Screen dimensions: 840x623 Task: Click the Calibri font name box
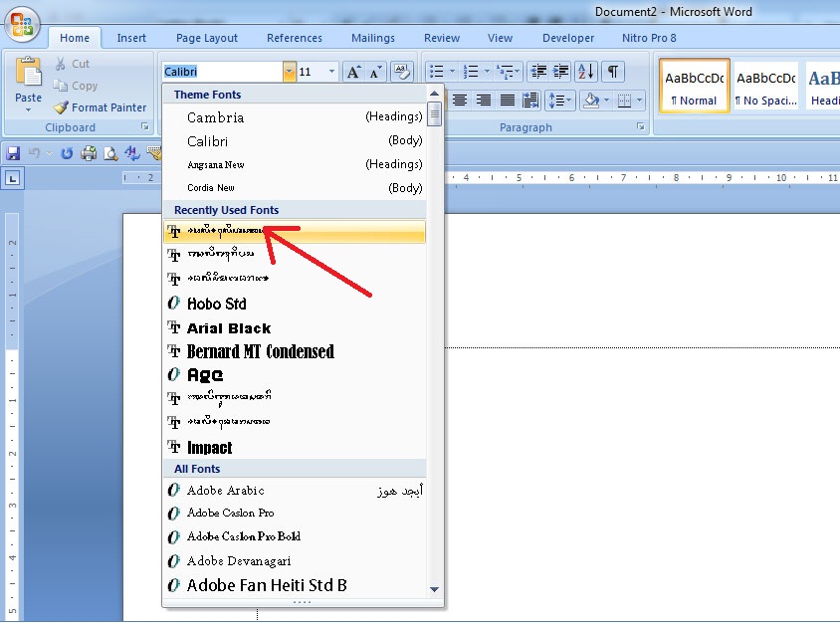tap(222, 72)
